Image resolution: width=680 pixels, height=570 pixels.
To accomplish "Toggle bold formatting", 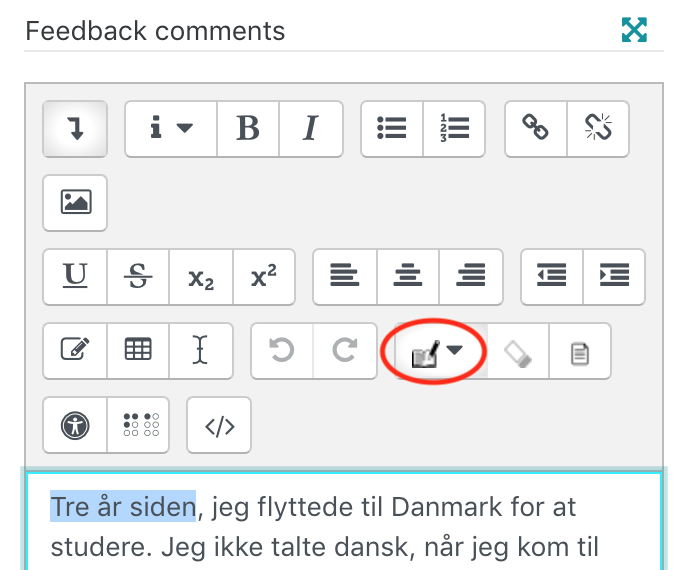I will 248,129.
